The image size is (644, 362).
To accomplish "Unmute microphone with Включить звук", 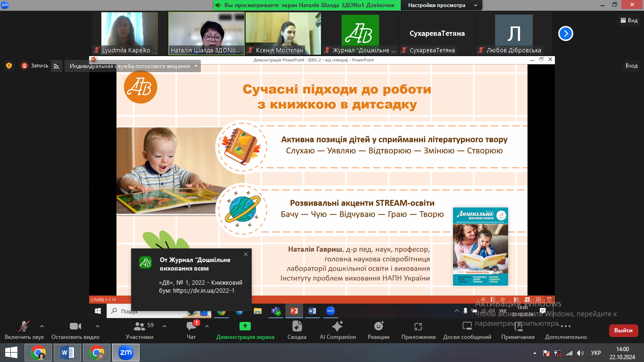I will tap(24, 330).
